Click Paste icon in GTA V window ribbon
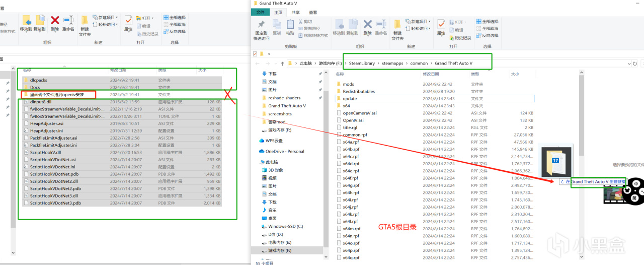Image resolution: width=644 pixels, height=265 pixels. point(290,27)
